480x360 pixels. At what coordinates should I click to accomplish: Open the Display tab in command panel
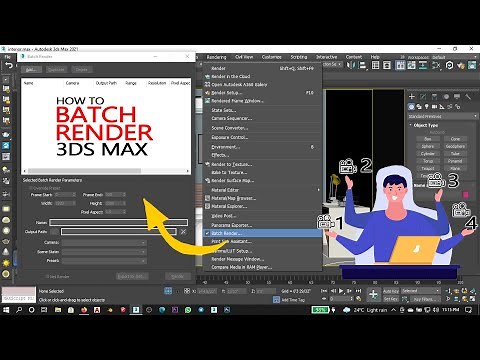[457, 97]
